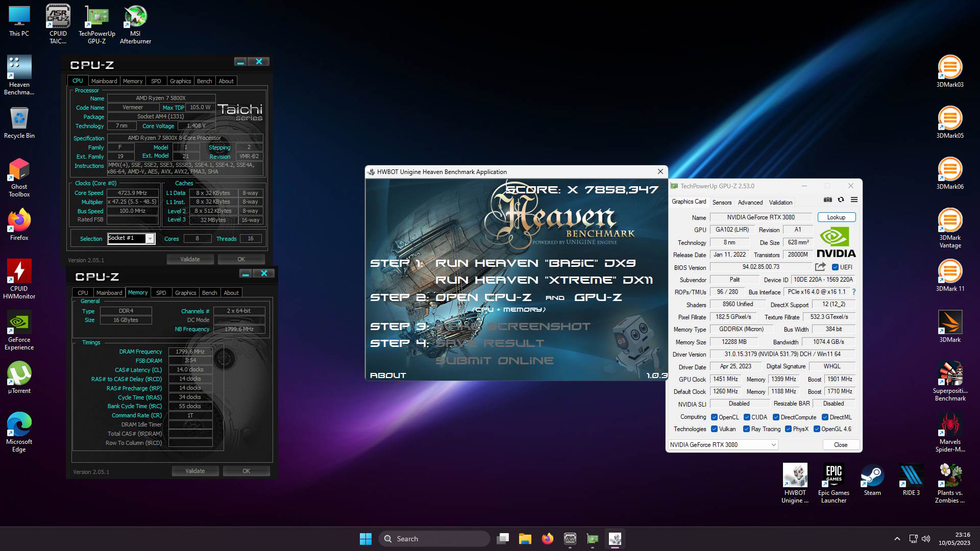Image resolution: width=980 pixels, height=551 pixels.
Task: Open the Heaven Benchmark desktop shortcut
Action: click(x=19, y=75)
